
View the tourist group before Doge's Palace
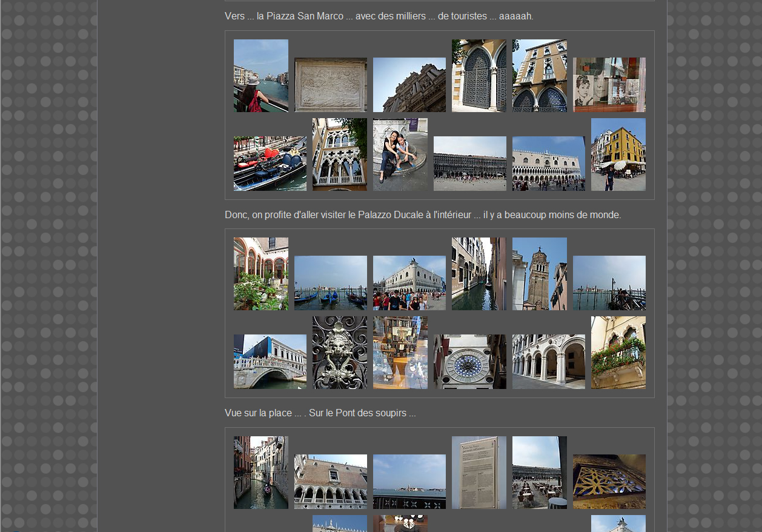(409, 283)
